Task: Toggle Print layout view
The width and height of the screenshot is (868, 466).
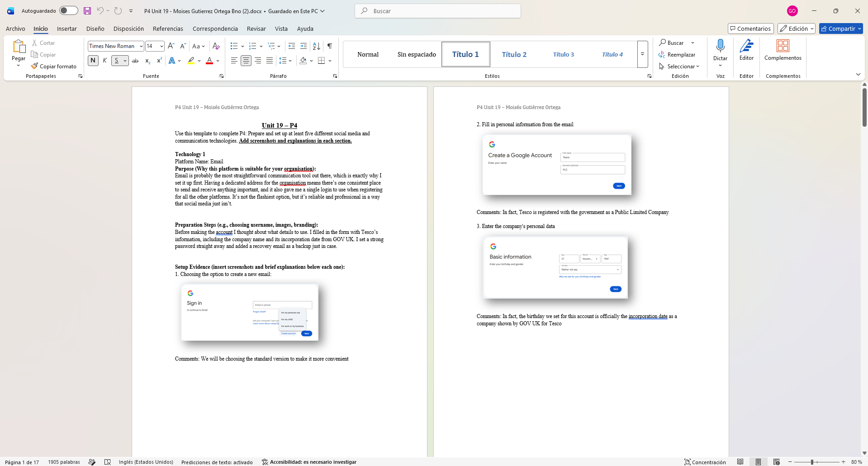Action: [759, 462]
